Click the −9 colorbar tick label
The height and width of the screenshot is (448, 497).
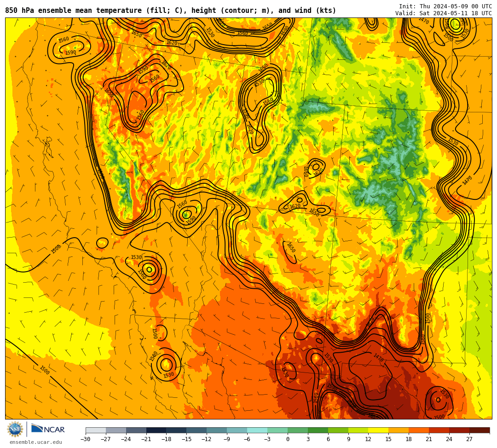click(227, 439)
